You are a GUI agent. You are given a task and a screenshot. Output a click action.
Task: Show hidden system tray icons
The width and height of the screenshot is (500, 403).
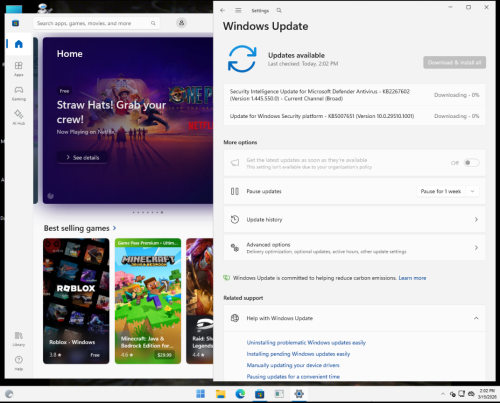pyautogui.click(x=443, y=394)
